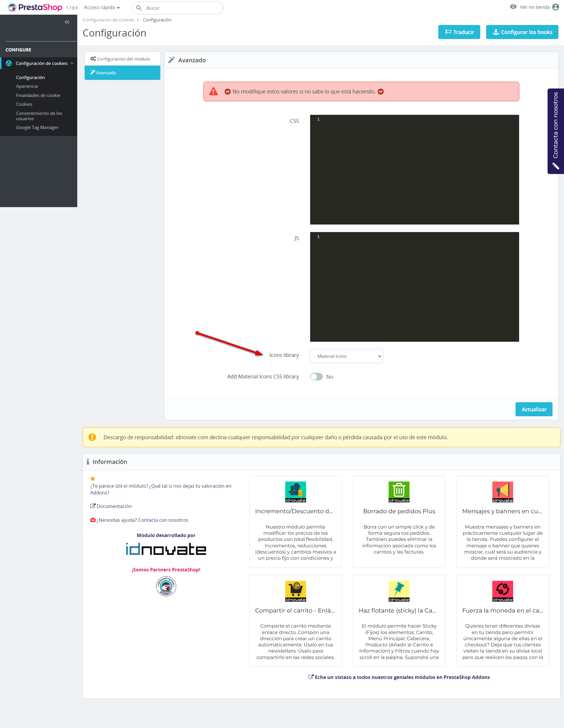Open the Icons library dropdown
Screen dimensions: 564x728
click(346, 356)
